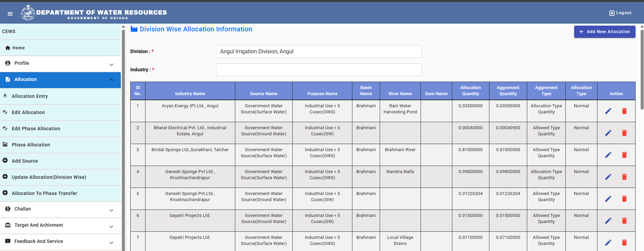Delete row 6 Gayatri Projects allocation
This screenshot has height=251, width=644.
coord(624,221)
